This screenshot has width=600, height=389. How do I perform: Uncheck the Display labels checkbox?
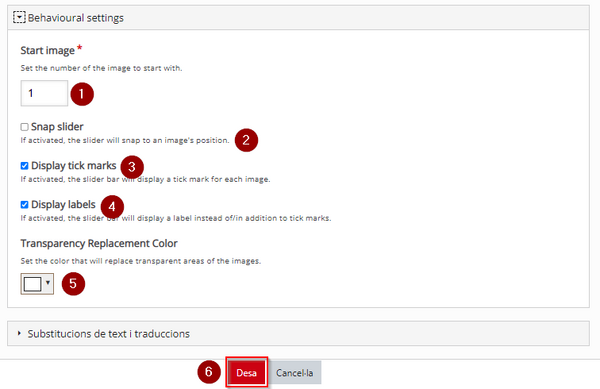tap(24, 205)
